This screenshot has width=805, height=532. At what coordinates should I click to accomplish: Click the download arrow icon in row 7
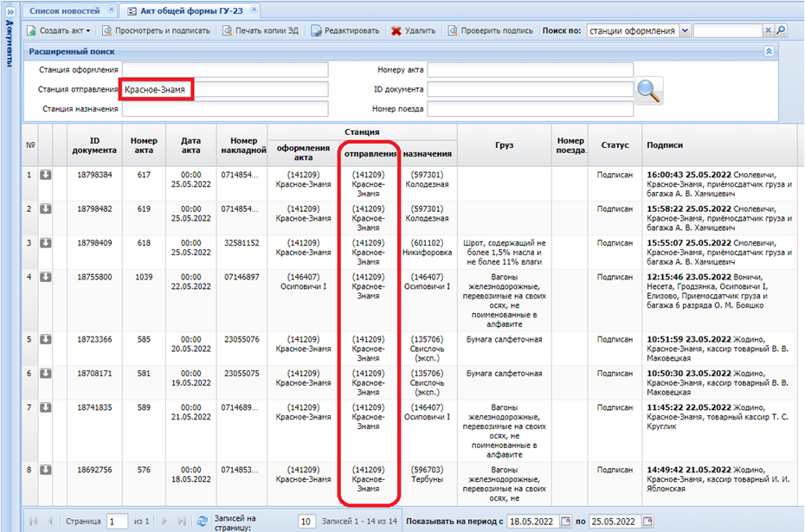(x=46, y=407)
